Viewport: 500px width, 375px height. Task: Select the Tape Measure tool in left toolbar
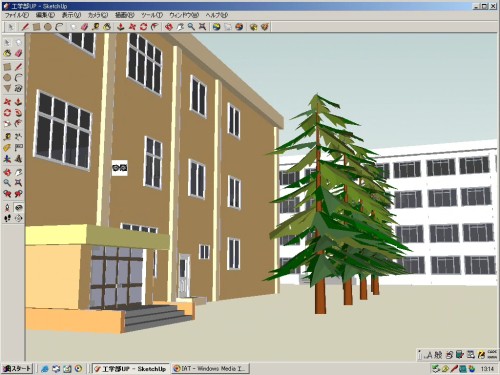(7, 136)
